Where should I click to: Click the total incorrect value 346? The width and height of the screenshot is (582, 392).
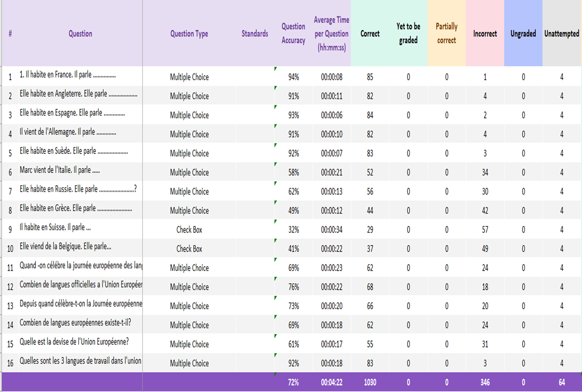(485, 383)
